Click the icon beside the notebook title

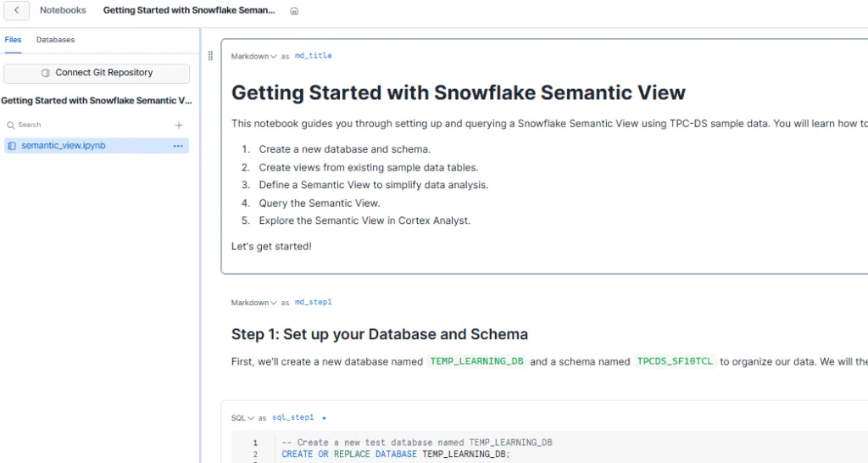294,11
